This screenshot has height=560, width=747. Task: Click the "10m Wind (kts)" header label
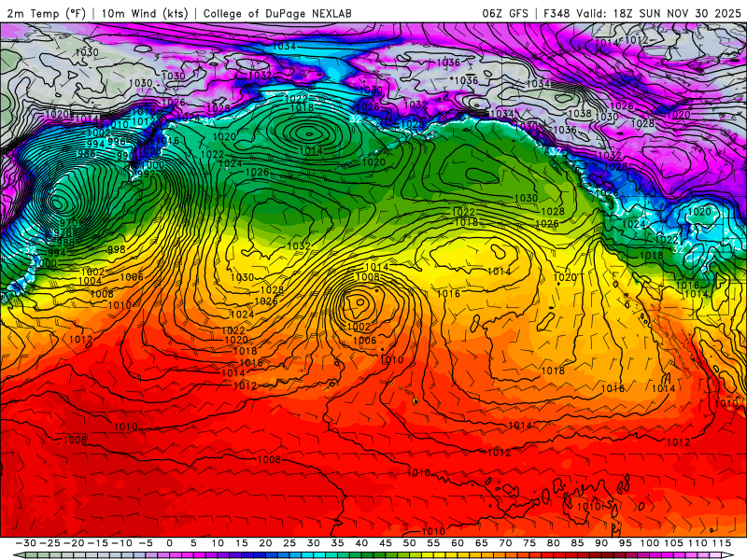point(146,13)
